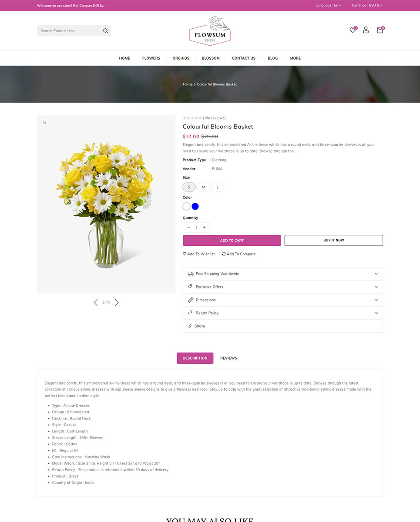This screenshot has width=420, height=522.
Task: Click the FLOWSUM store logo
Action: coord(210,31)
